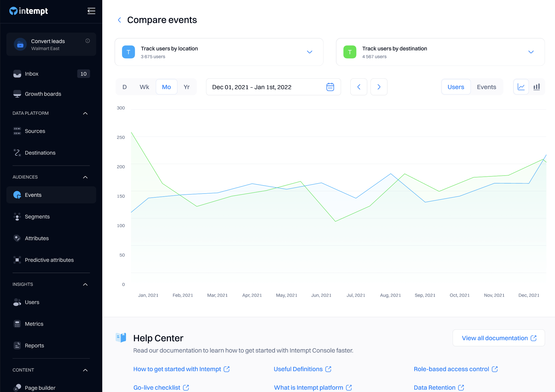The width and height of the screenshot is (555, 392).
Task: Select the Wk time granularity
Action: 144,87
